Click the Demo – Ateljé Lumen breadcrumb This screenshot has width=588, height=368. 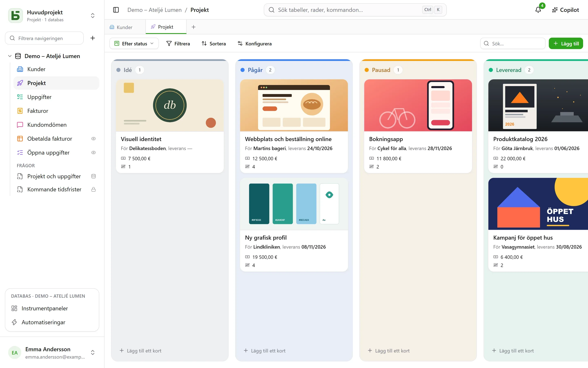[x=155, y=10]
